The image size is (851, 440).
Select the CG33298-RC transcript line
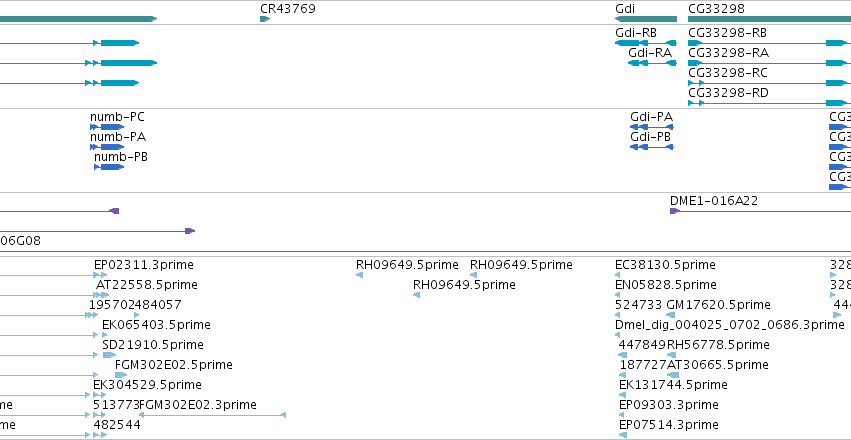coord(769,83)
